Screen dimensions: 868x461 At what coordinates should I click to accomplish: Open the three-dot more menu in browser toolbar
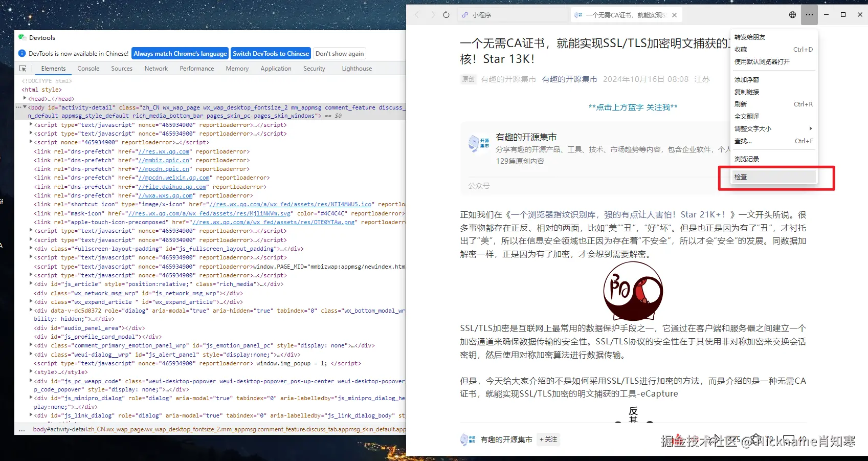pyautogui.click(x=809, y=15)
